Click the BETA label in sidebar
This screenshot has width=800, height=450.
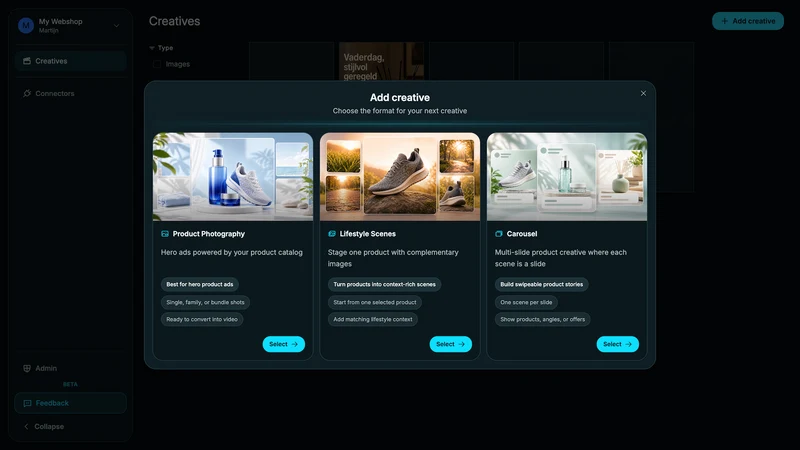tap(70, 384)
